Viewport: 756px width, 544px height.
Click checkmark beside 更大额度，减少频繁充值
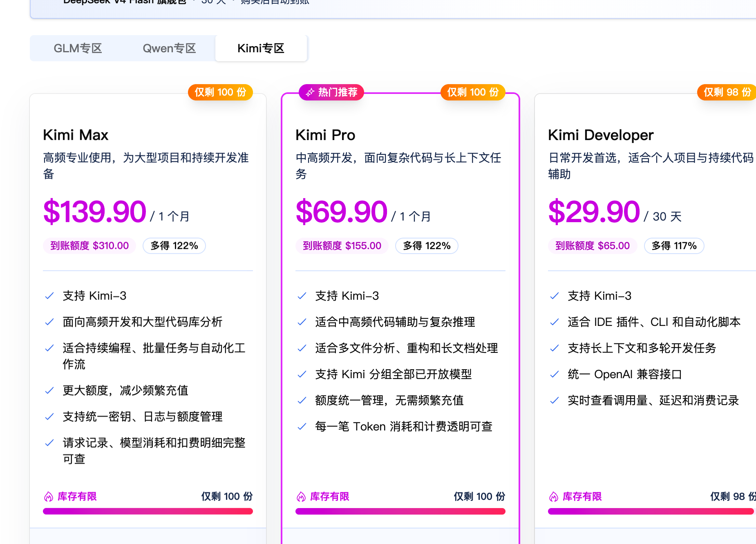(49, 391)
